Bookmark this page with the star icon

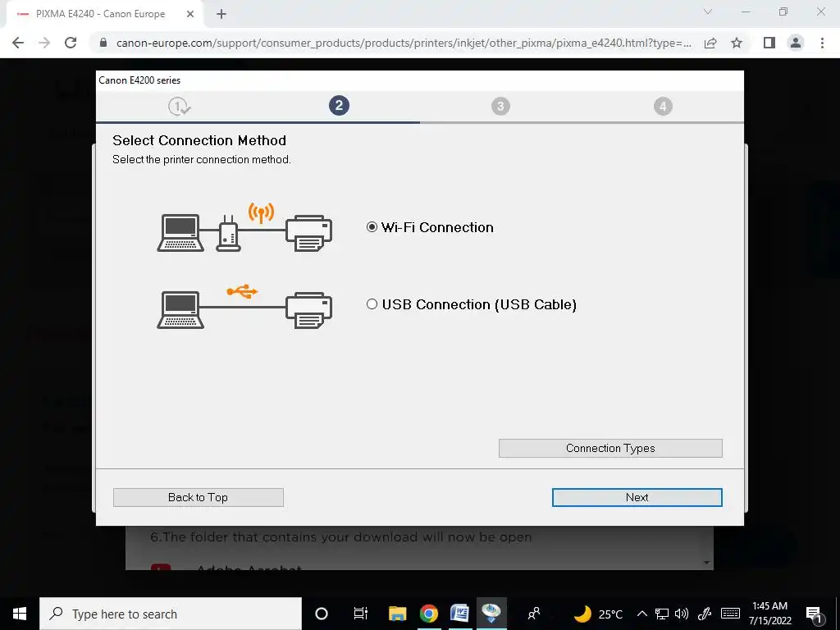[737, 43]
